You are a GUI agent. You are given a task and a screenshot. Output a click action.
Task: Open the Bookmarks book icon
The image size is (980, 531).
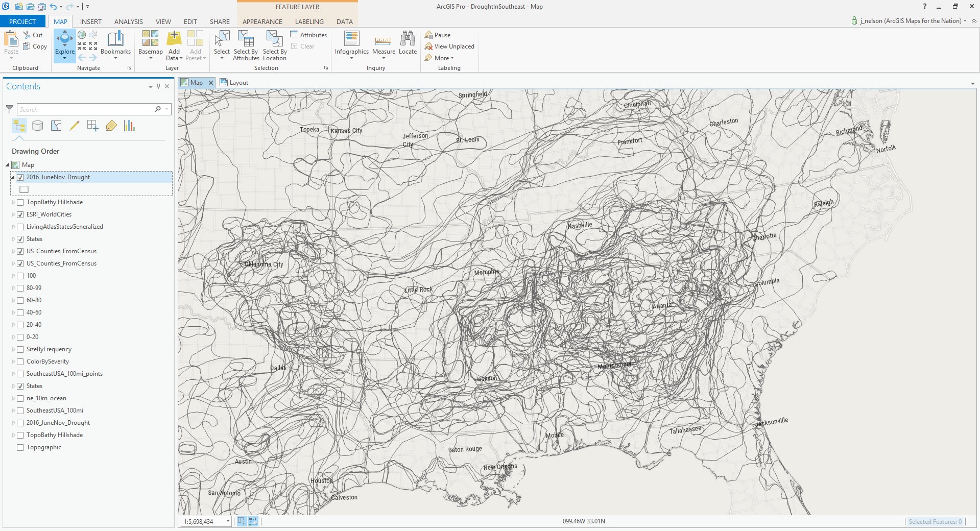click(x=115, y=38)
